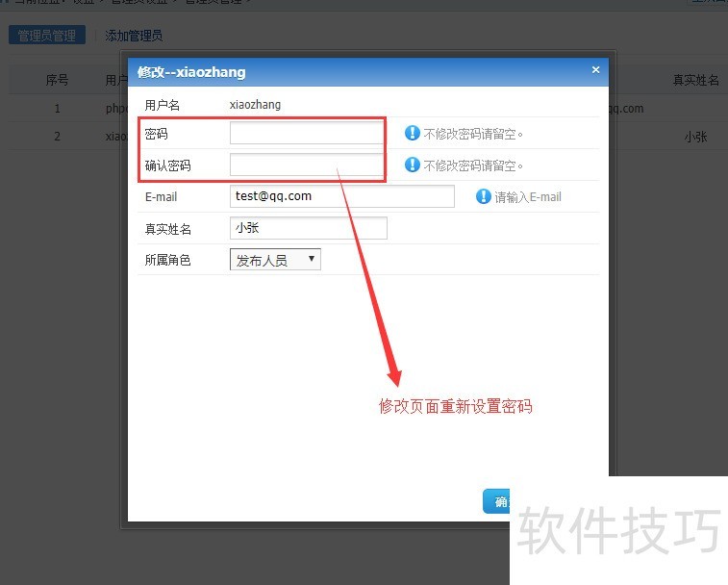This screenshot has width=728, height=585.
Task: Click the info icon beside the 确认密码 field
Action: point(413,165)
